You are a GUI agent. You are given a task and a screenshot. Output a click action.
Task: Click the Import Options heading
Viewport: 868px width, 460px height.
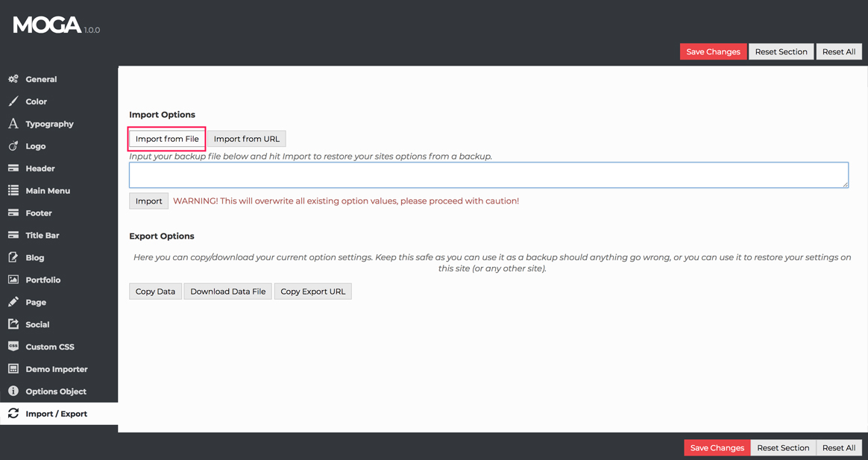(163, 115)
